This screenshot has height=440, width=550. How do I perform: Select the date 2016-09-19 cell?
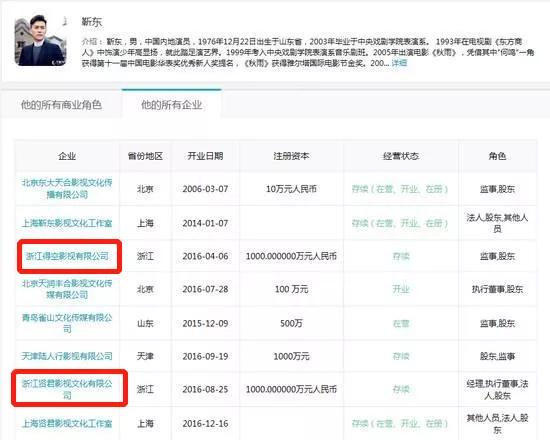(x=205, y=356)
